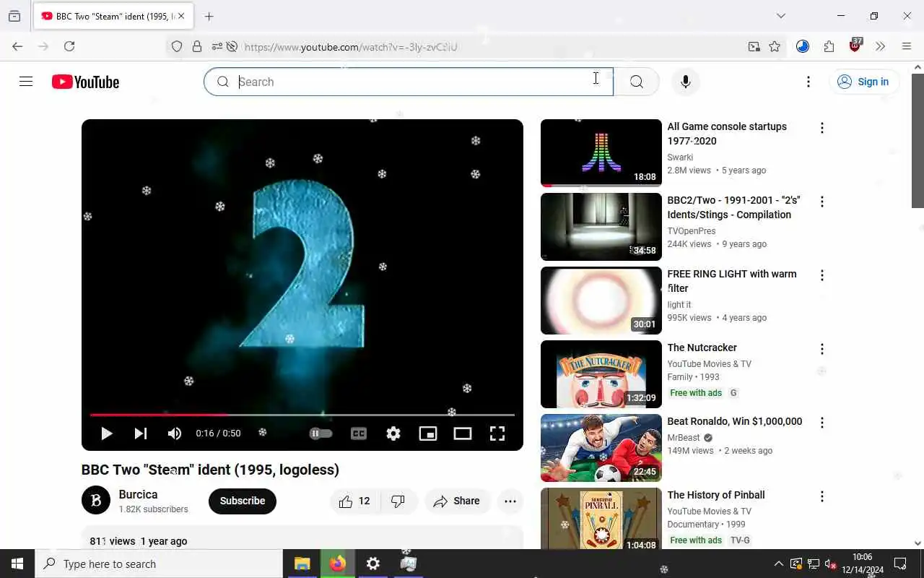Screen dimensions: 924x578
Task: Bookmark this page with star icon
Action: tap(775, 47)
